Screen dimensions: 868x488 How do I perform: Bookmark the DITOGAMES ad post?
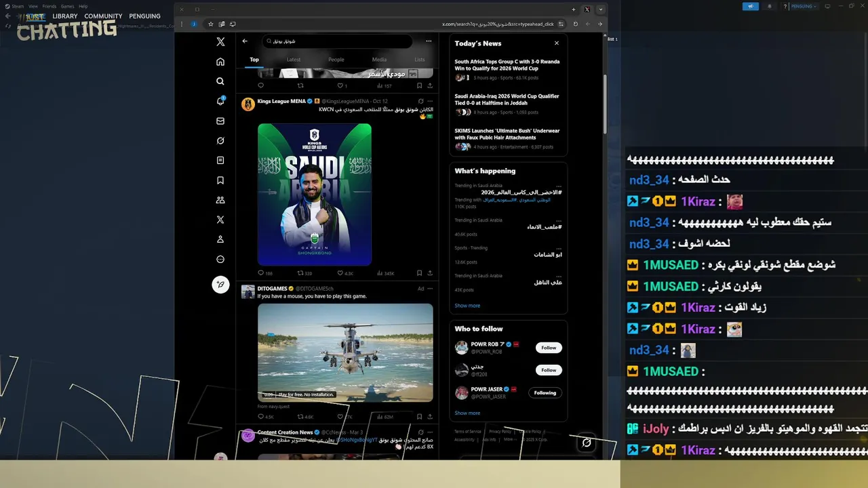[x=419, y=417]
